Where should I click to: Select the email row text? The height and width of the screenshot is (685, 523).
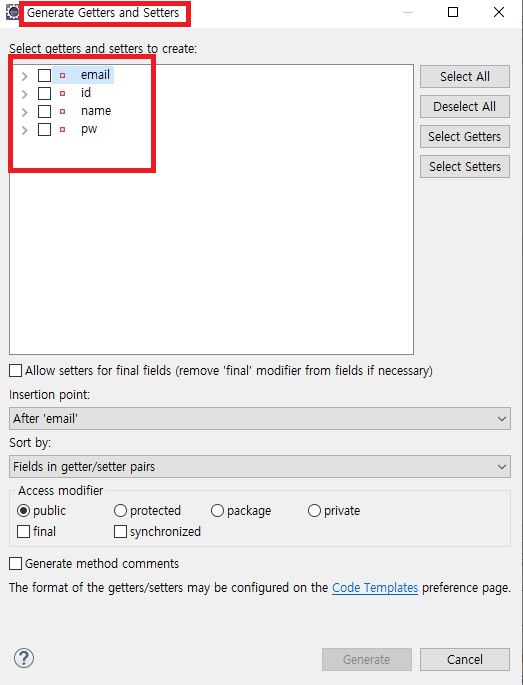pos(95,75)
